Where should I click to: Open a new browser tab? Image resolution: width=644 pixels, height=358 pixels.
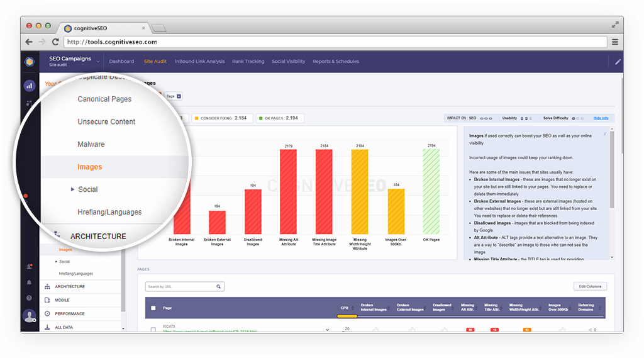(x=158, y=28)
